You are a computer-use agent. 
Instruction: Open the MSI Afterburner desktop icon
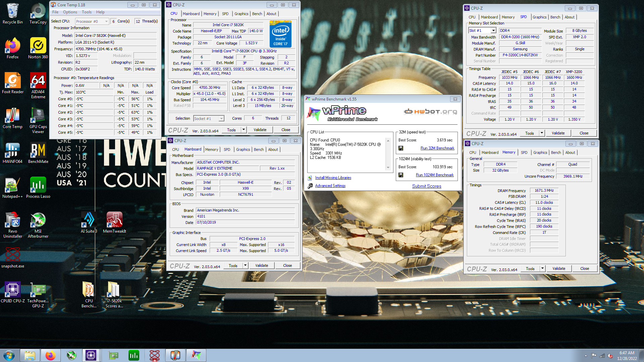(x=38, y=225)
